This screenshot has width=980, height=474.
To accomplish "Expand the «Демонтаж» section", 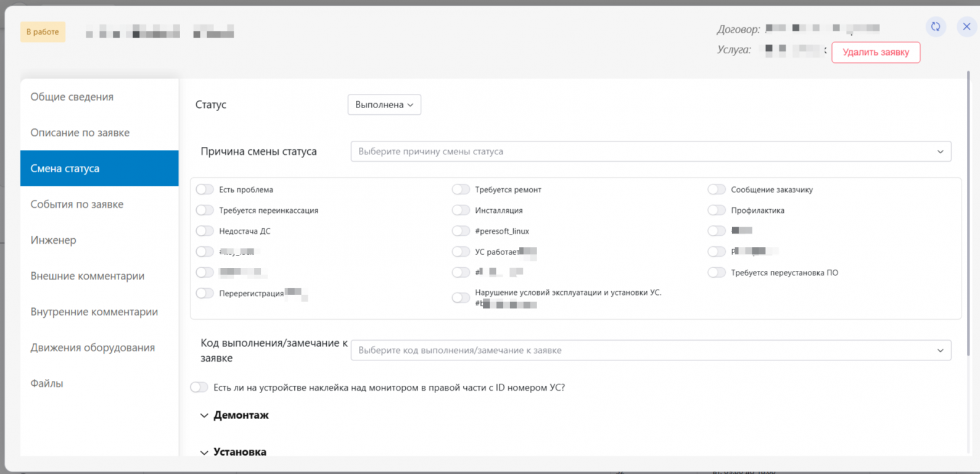I will pyautogui.click(x=234, y=415).
